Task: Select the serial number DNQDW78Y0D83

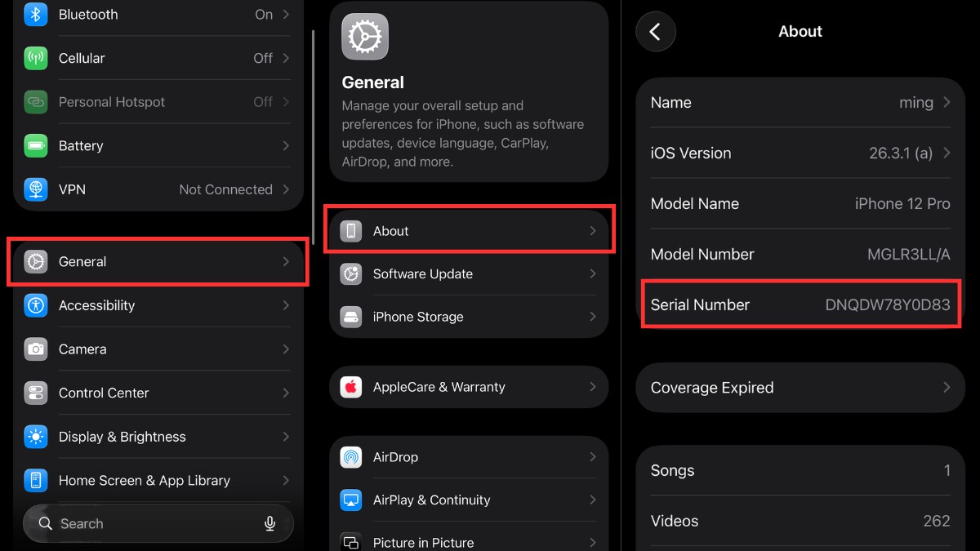Action: pyautogui.click(x=888, y=304)
